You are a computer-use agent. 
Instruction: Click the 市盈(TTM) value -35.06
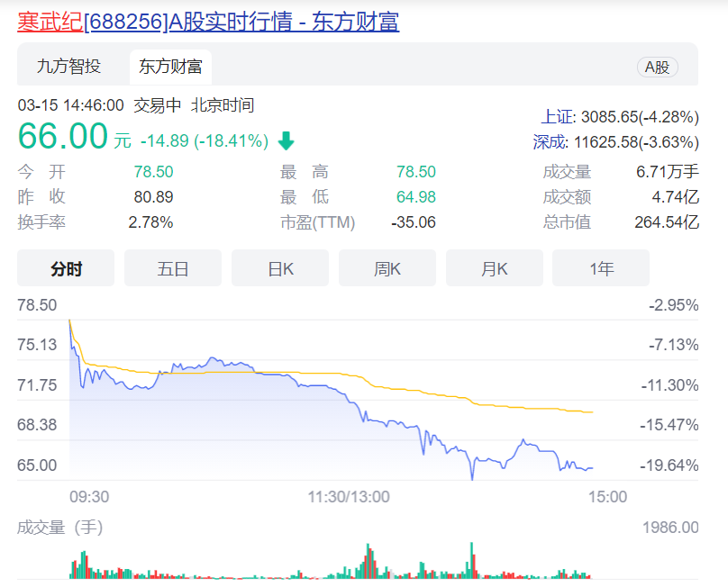point(414,222)
